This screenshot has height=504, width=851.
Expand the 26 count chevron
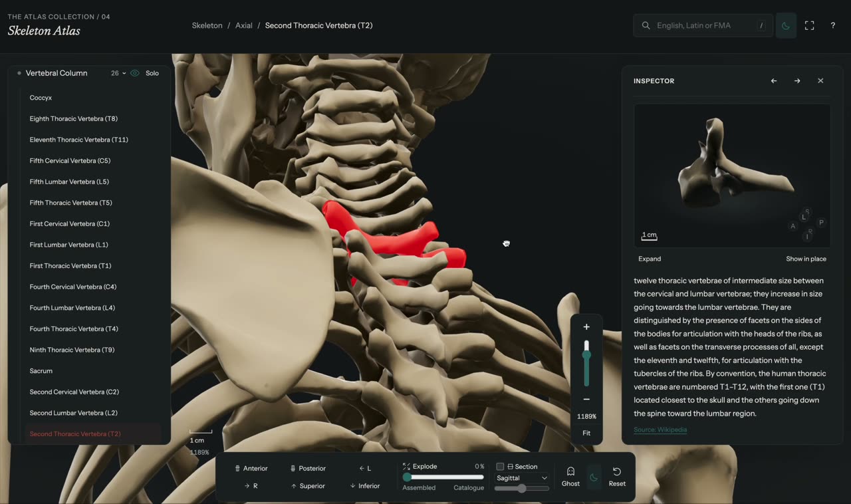point(124,73)
